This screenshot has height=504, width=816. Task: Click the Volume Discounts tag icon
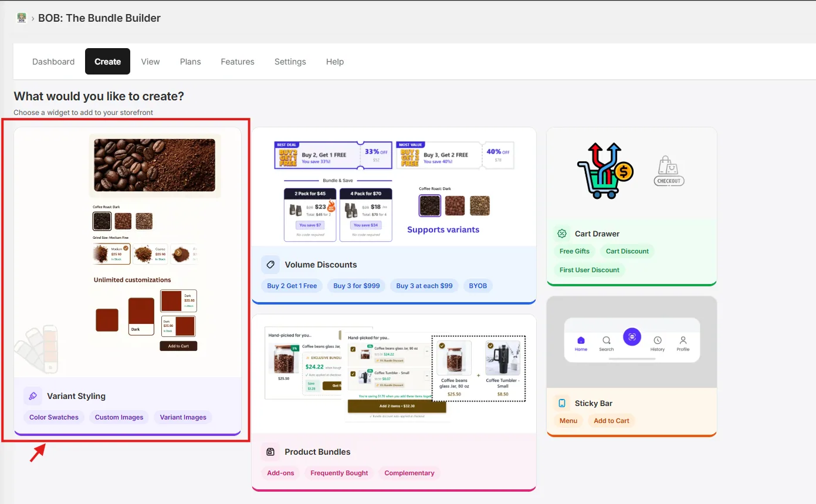[270, 265]
